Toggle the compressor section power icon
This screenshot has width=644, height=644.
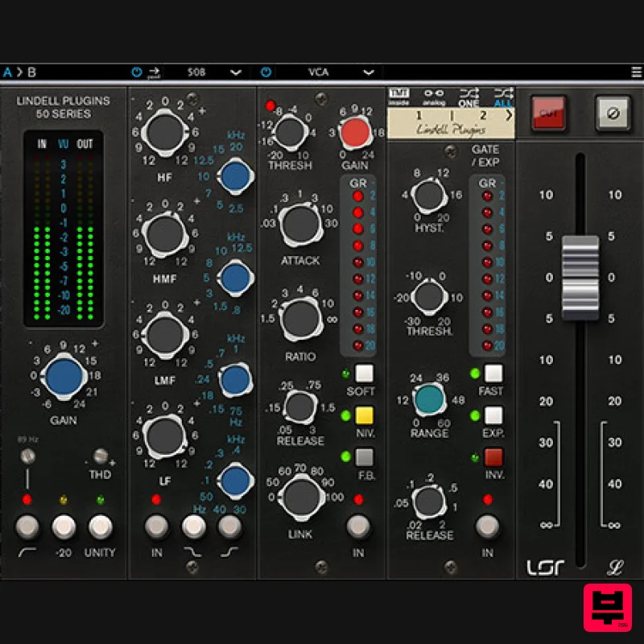click(266, 72)
